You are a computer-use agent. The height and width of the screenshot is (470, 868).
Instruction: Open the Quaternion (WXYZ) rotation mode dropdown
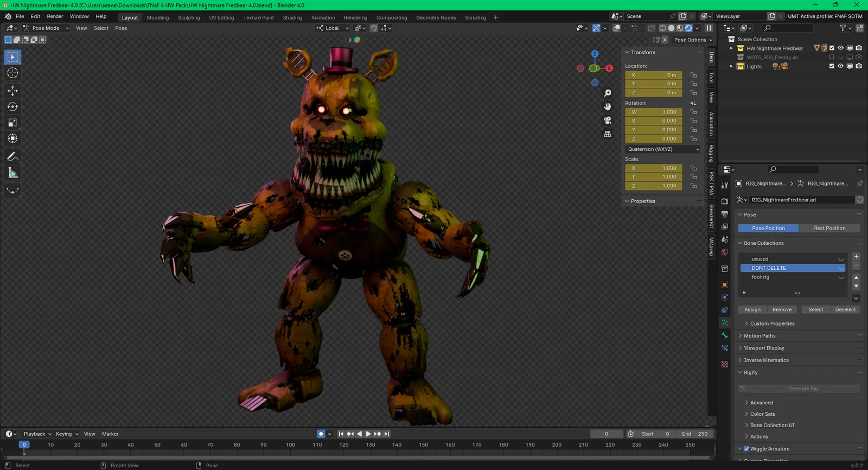pos(663,149)
